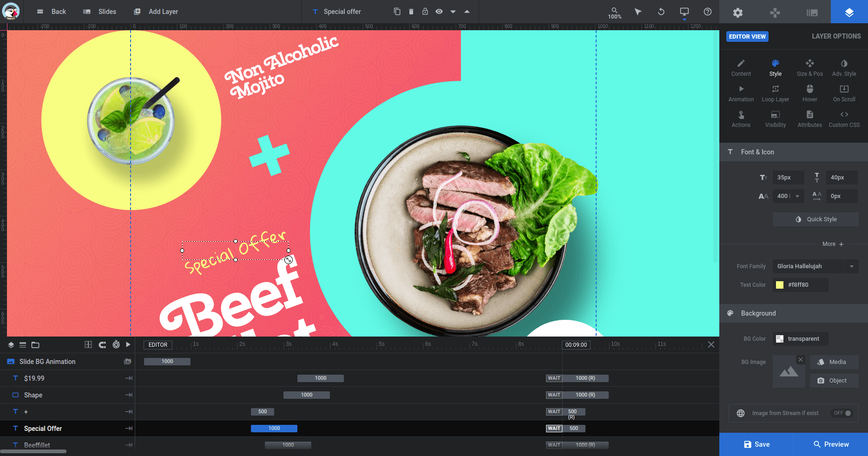868x456 pixels.
Task: Toggle Image from Stream if exist switch
Action: click(842, 413)
